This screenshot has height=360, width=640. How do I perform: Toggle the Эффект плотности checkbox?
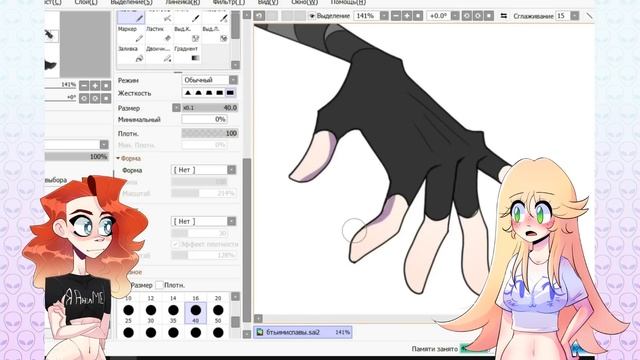click(x=175, y=244)
